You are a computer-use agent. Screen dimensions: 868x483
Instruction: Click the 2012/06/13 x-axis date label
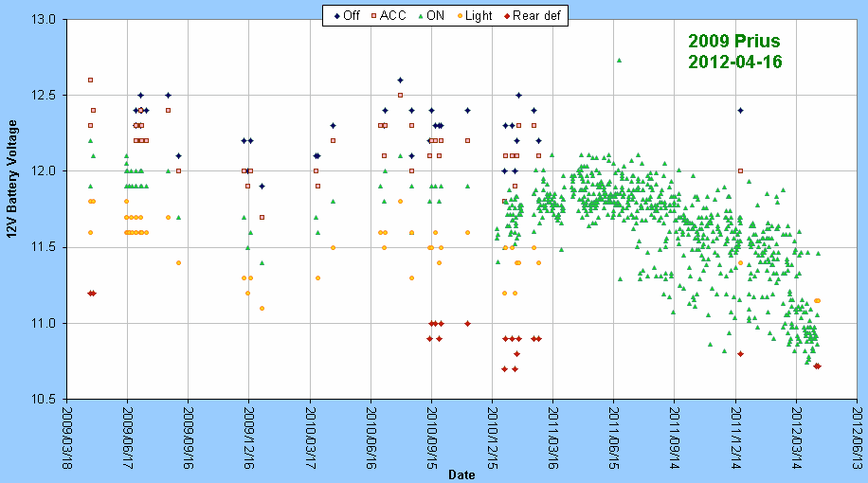coord(857,438)
